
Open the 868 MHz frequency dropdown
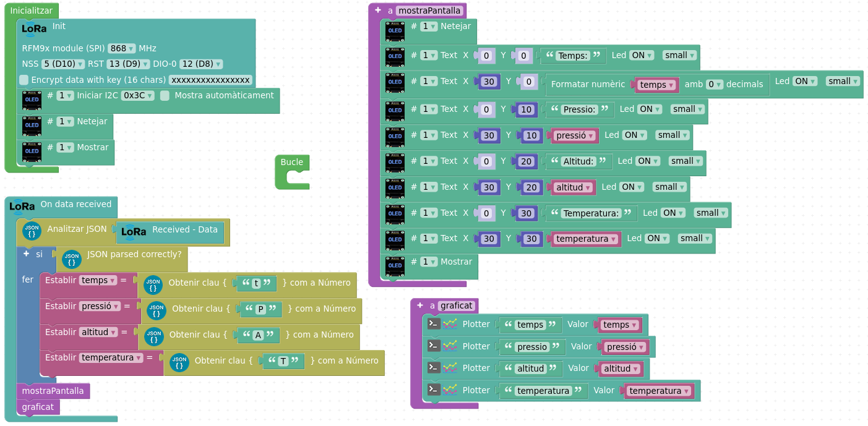pos(121,48)
